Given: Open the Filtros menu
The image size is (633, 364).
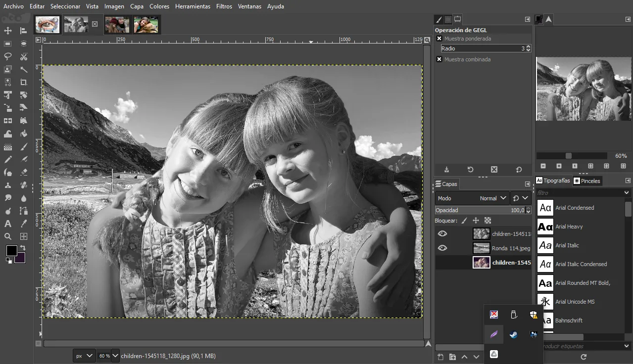Looking at the screenshot, I should click(224, 6).
